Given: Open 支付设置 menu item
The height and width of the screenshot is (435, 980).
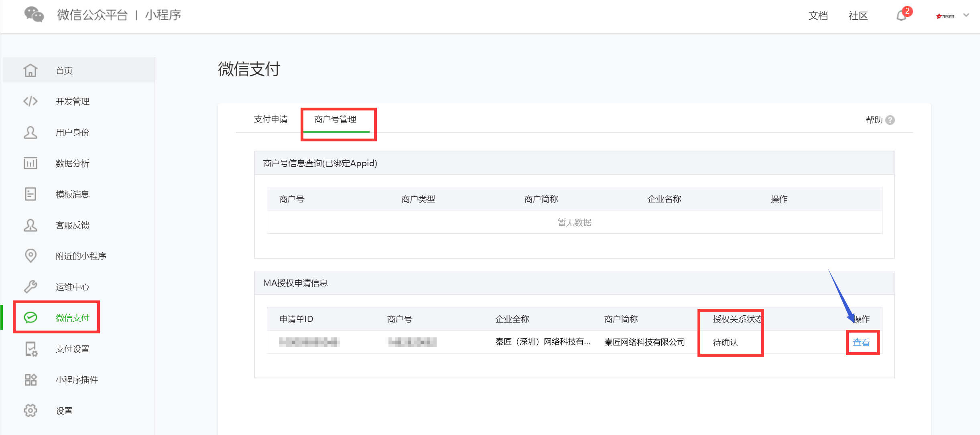Looking at the screenshot, I should tap(73, 349).
